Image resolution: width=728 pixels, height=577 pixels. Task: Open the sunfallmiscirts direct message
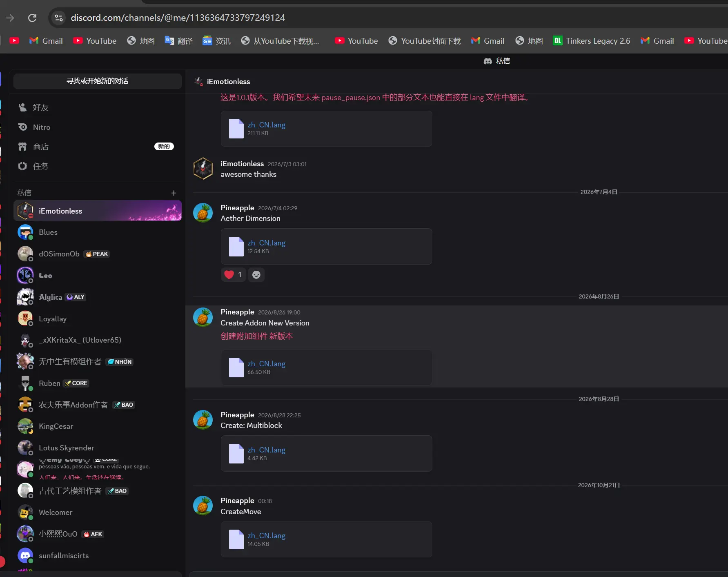[97, 555]
